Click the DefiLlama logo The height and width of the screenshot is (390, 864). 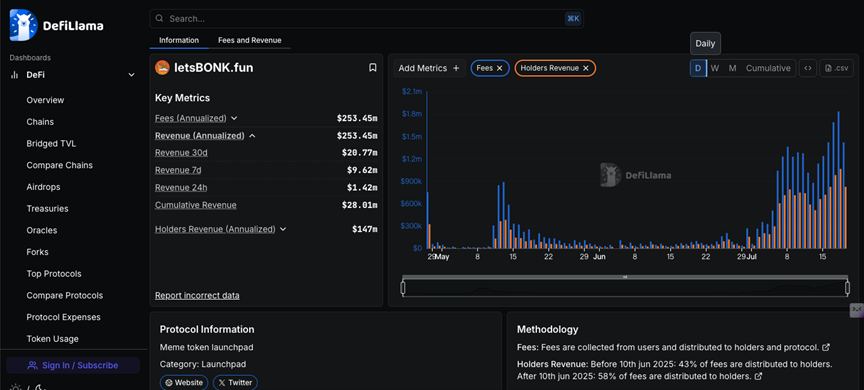click(56, 25)
